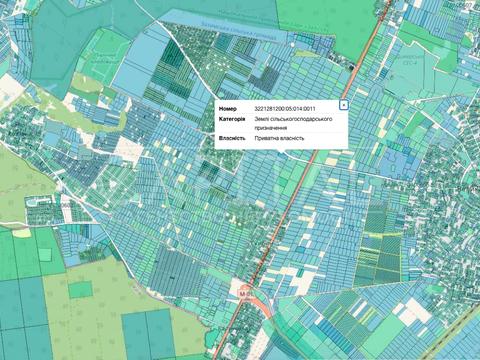This screenshot has width=480, height=360.
Task: Click the Номер label in popup
Action: (x=228, y=109)
